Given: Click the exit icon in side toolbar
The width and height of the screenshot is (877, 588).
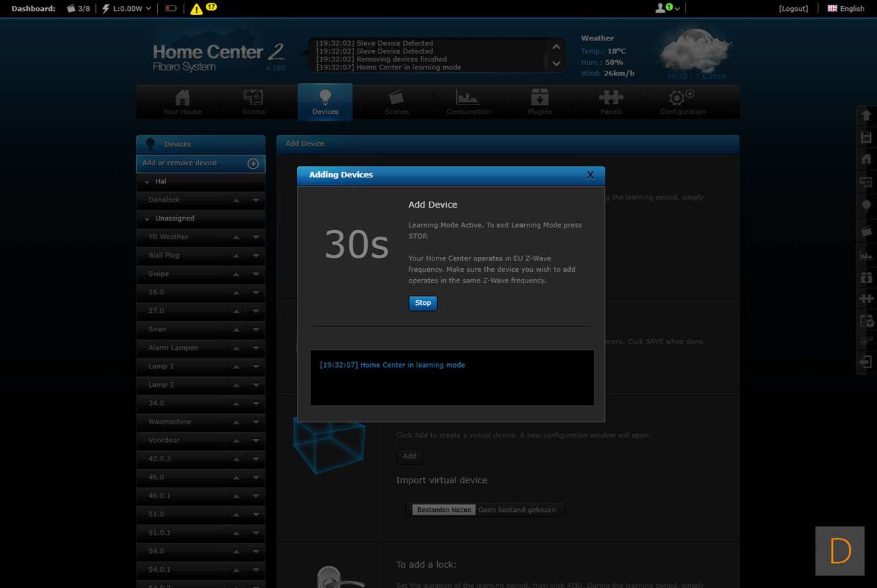Looking at the screenshot, I should point(866,363).
